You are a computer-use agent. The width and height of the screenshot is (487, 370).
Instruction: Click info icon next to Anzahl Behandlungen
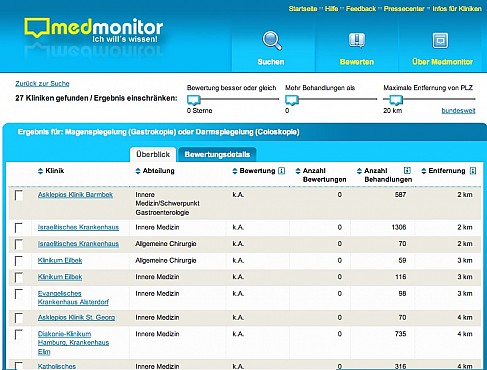coord(407,171)
